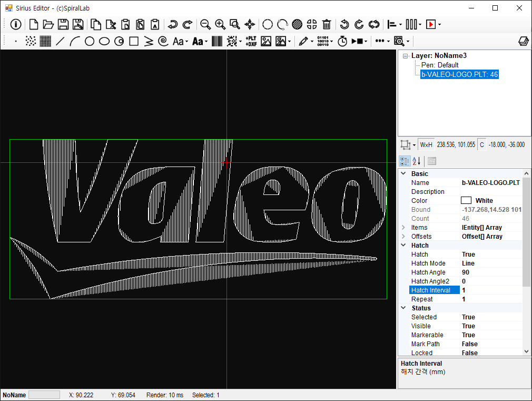Select the Rectangle drawing tool
Viewport: 532px width, 401px height.
point(134,42)
